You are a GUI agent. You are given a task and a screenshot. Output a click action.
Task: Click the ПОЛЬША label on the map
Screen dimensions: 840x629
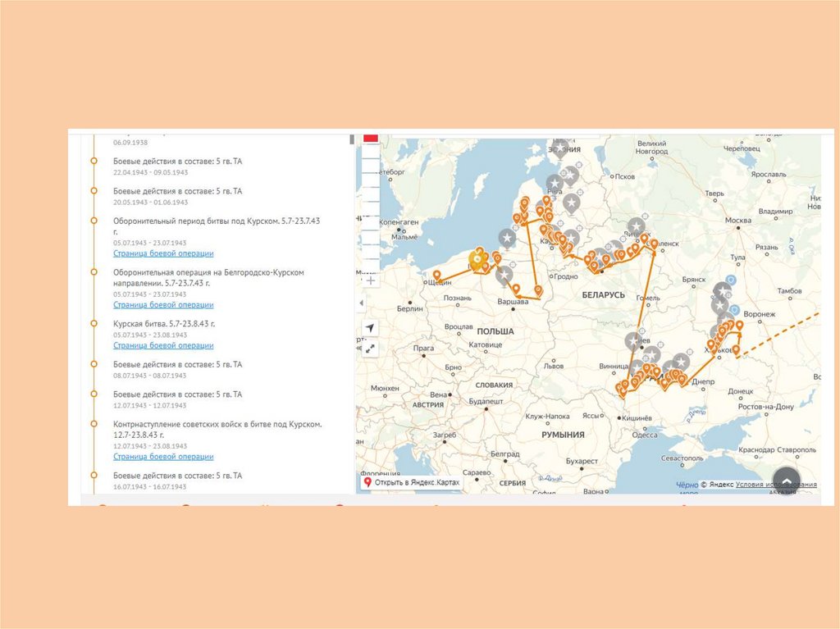495,331
